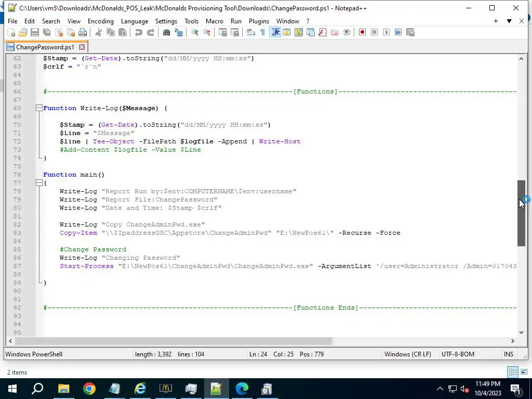Click the Paste clipboard icon
The width and height of the screenshot is (532, 399).
click(x=123, y=32)
